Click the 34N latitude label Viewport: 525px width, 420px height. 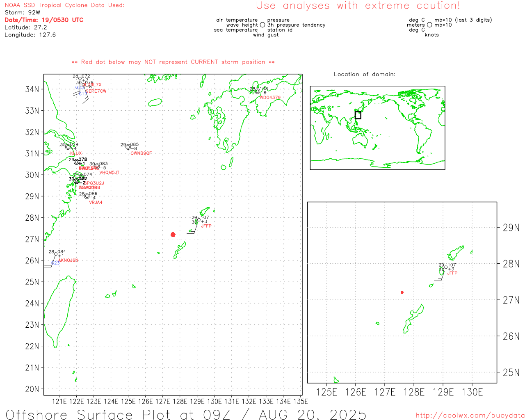click(32, 89)
